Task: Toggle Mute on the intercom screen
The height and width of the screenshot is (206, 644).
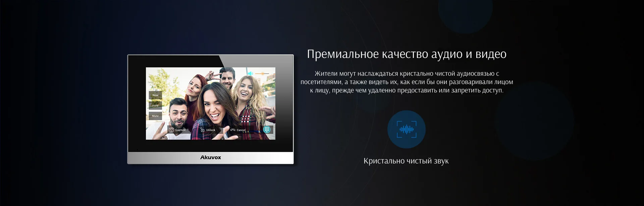Action: point(155,116)
